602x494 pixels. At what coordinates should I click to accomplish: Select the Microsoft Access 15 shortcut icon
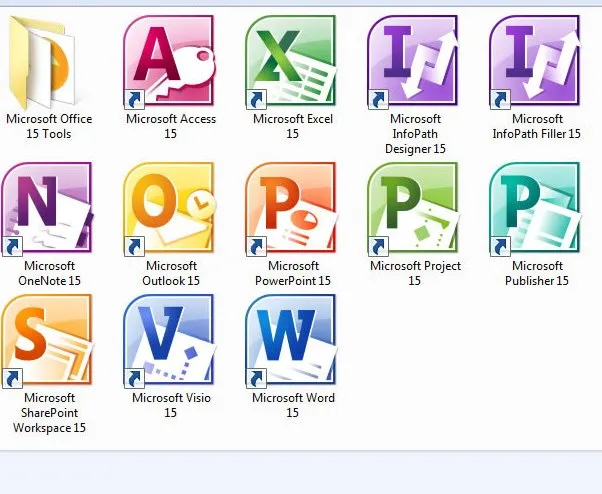tap(168, 62)
